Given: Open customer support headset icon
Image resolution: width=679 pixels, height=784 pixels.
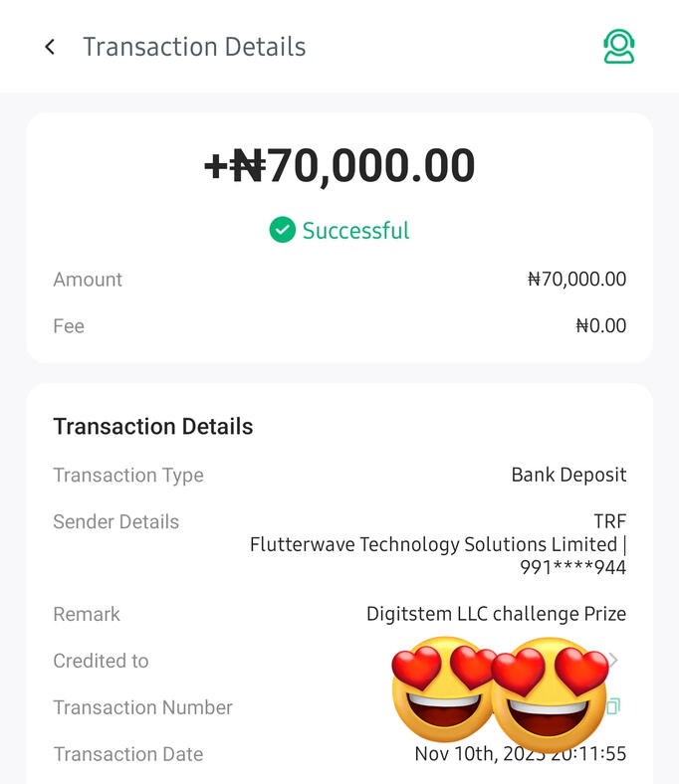Looking at the screenshot, I should pos(618,47).
